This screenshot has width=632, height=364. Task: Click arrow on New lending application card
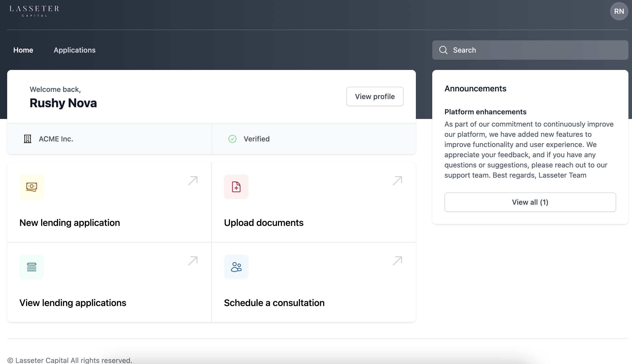(x=193, y=181)
